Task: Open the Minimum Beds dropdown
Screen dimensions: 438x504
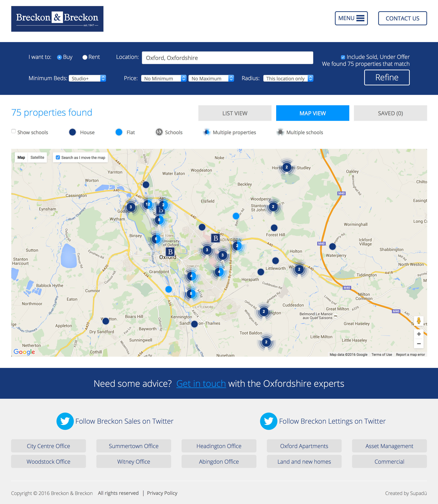Action: coord(87,78)
